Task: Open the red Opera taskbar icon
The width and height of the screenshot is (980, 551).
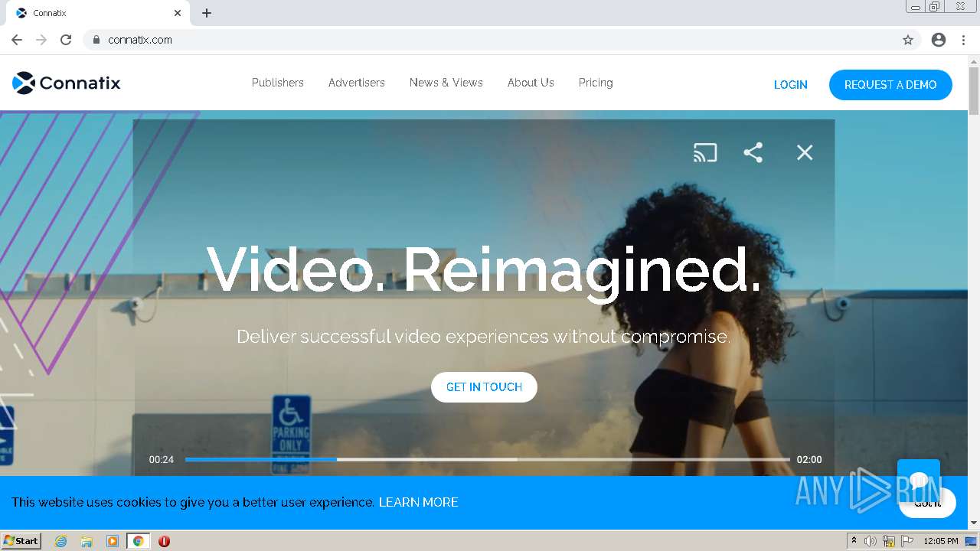Action: click(x=164, y=541)
